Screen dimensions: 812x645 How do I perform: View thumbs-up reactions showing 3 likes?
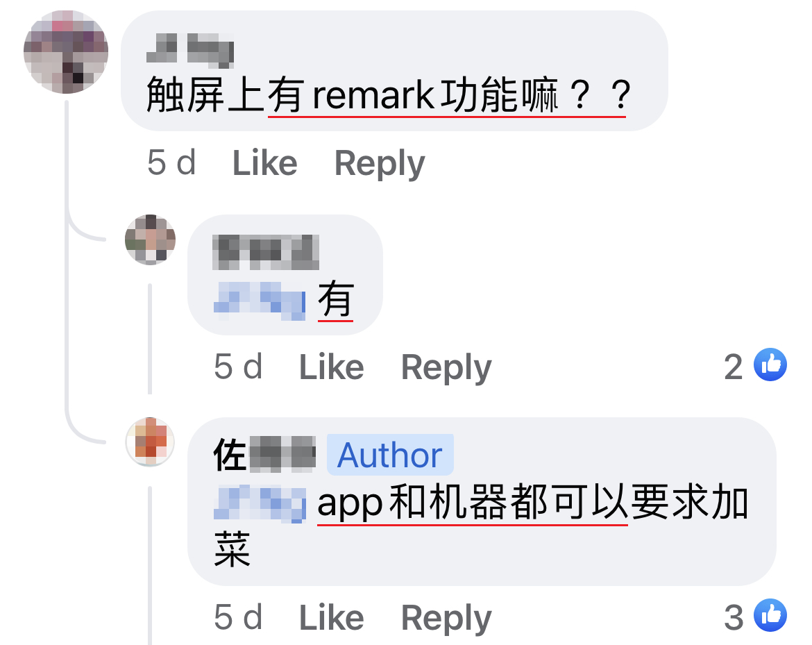[756, 617]
